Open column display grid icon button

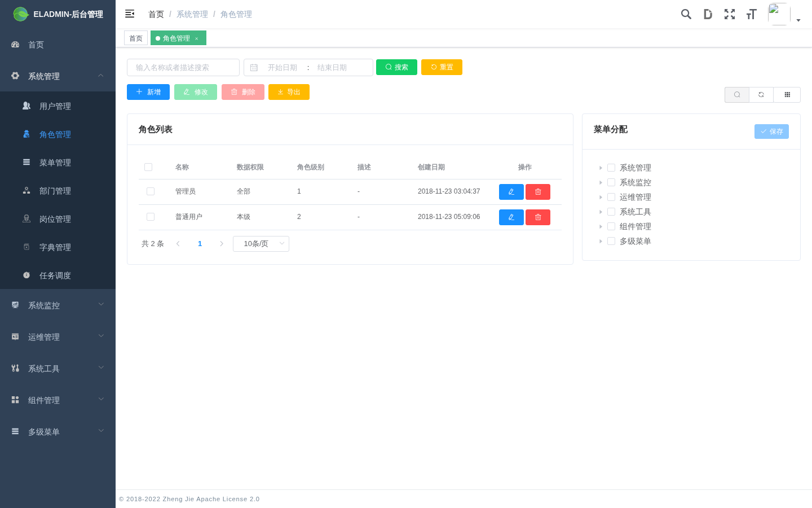(x=787, y=95)
